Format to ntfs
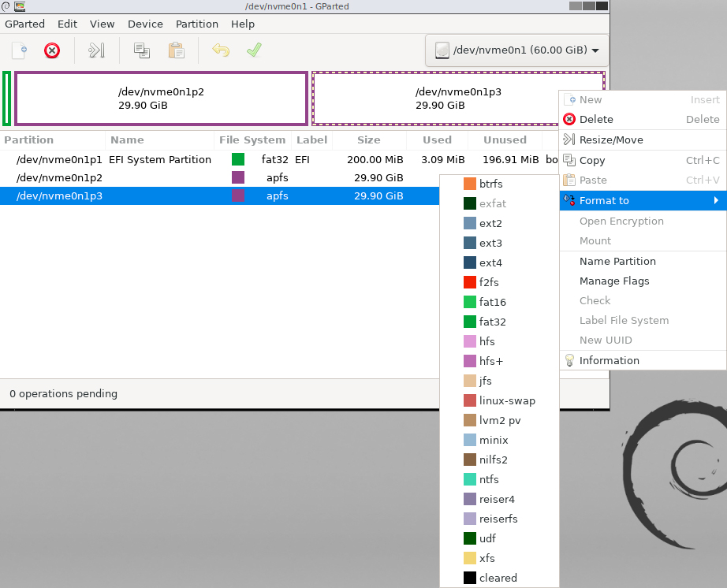 [x=499, y=479]
